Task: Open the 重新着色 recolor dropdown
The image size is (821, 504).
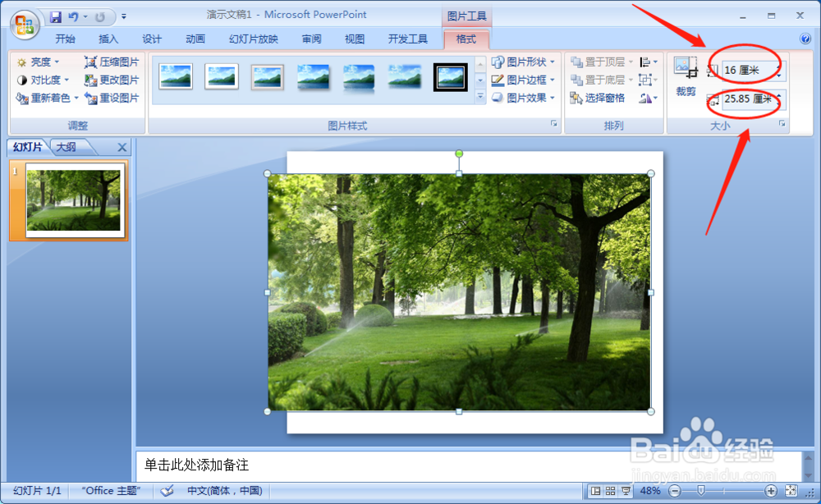Action: pyautogui.click(x=48, y=98)
